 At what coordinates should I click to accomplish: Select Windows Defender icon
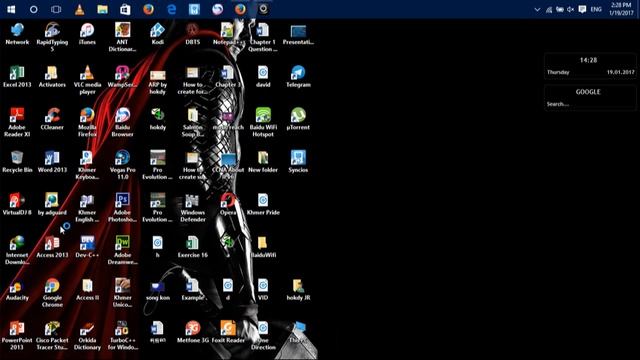pyautogui.click(x=193, y=208)
